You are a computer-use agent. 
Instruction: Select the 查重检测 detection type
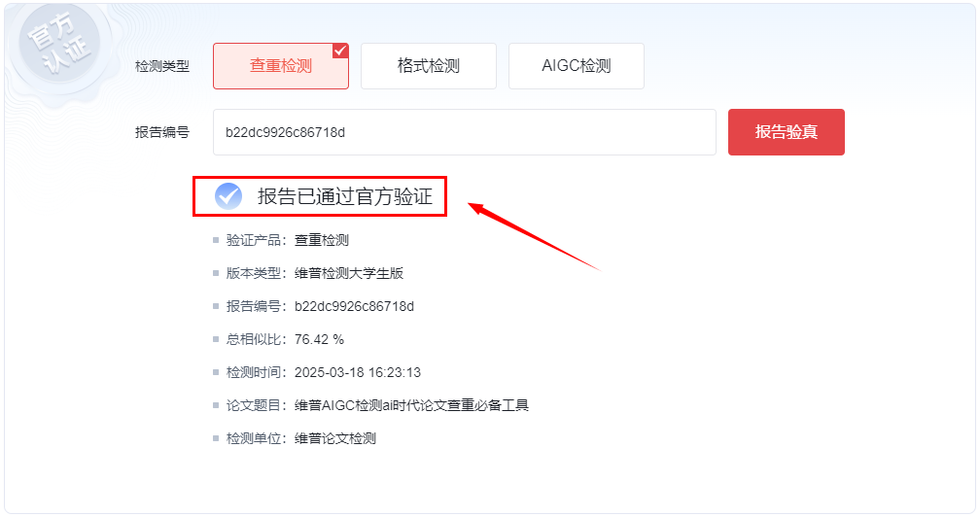281,66
